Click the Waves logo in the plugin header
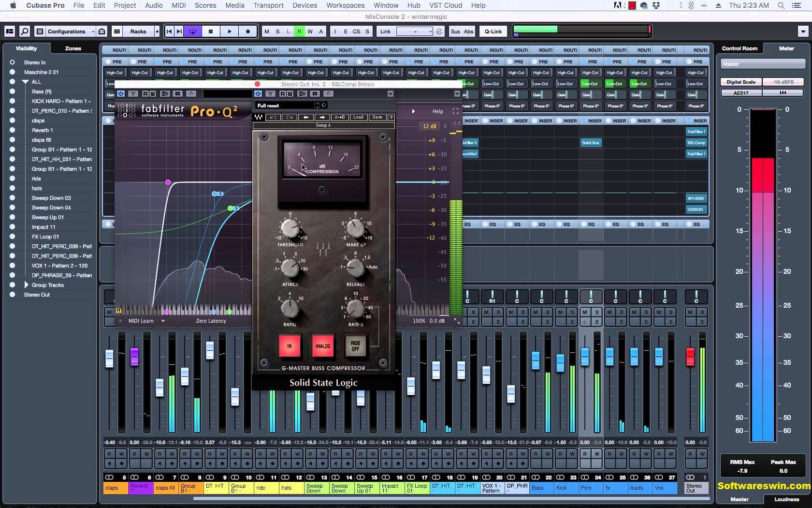The width and height of the screenshot is (812, 508). [258, 117]
